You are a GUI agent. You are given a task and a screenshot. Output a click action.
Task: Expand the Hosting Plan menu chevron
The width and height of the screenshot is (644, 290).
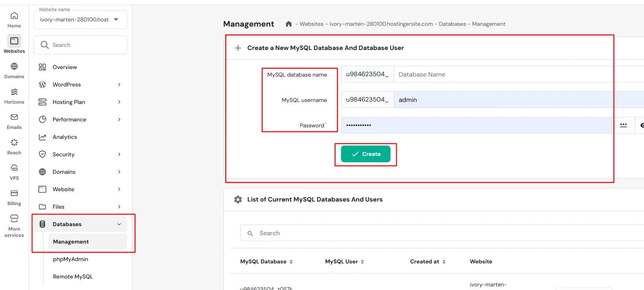(119, 102)
